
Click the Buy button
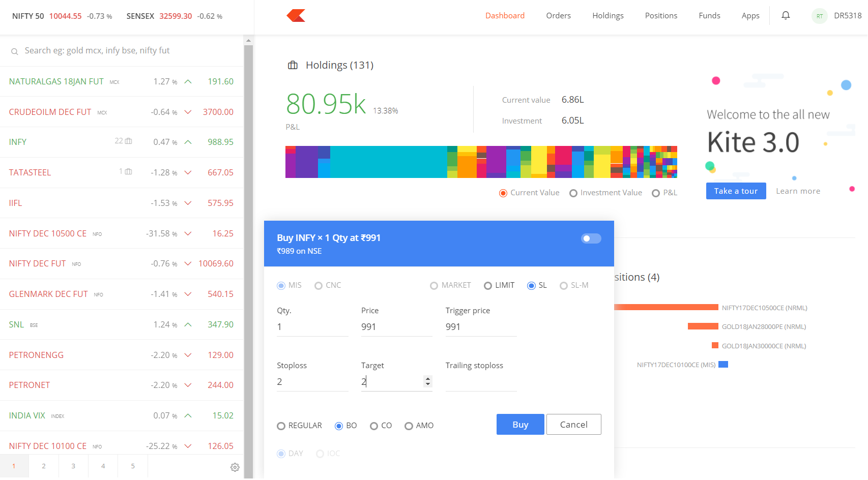(x=520, y=425)
